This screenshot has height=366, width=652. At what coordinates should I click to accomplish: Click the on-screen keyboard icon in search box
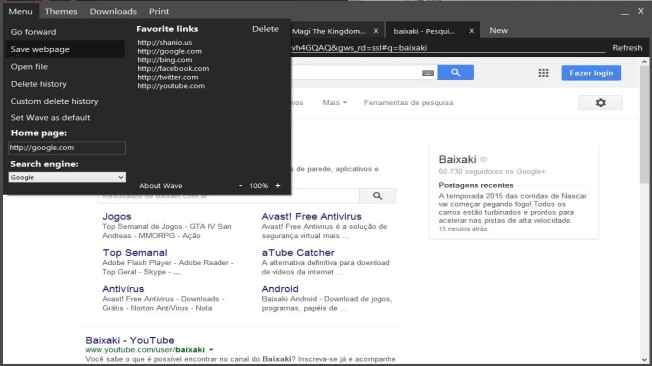[428, 73]
